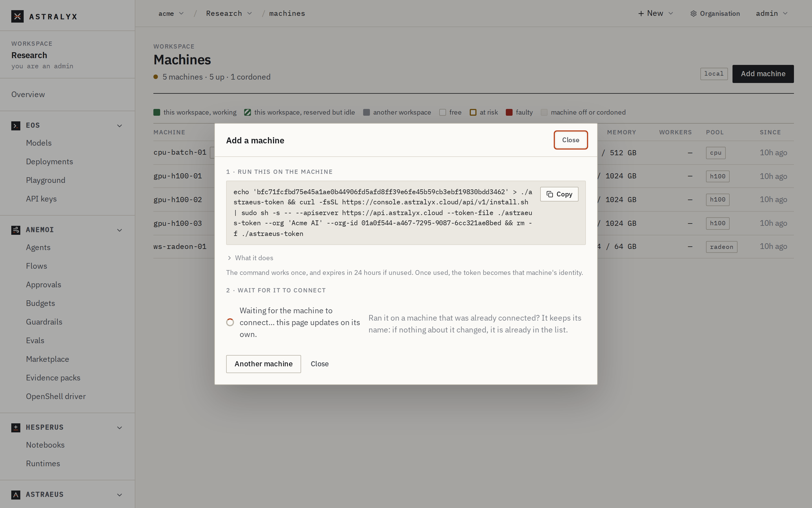This screenshot has width=812, height=508.
Task: Open the Research workspace dropdown
Action: (x=229, y=14)
